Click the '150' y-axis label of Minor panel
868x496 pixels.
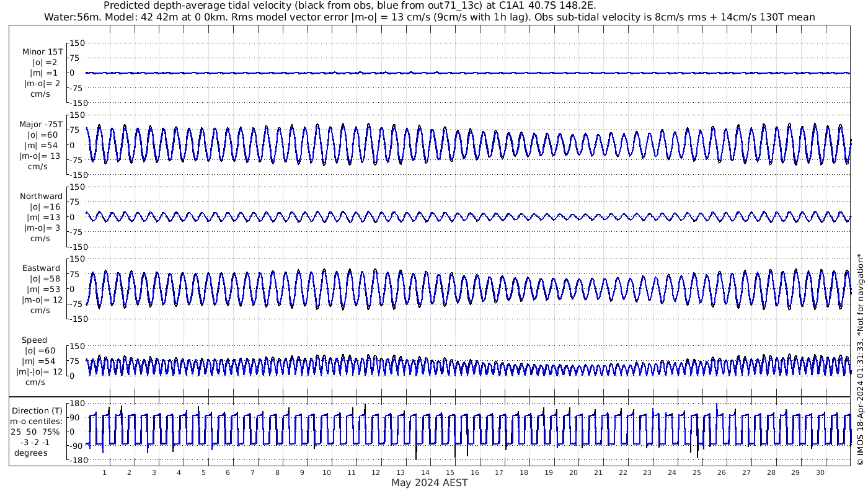[77, 43]
